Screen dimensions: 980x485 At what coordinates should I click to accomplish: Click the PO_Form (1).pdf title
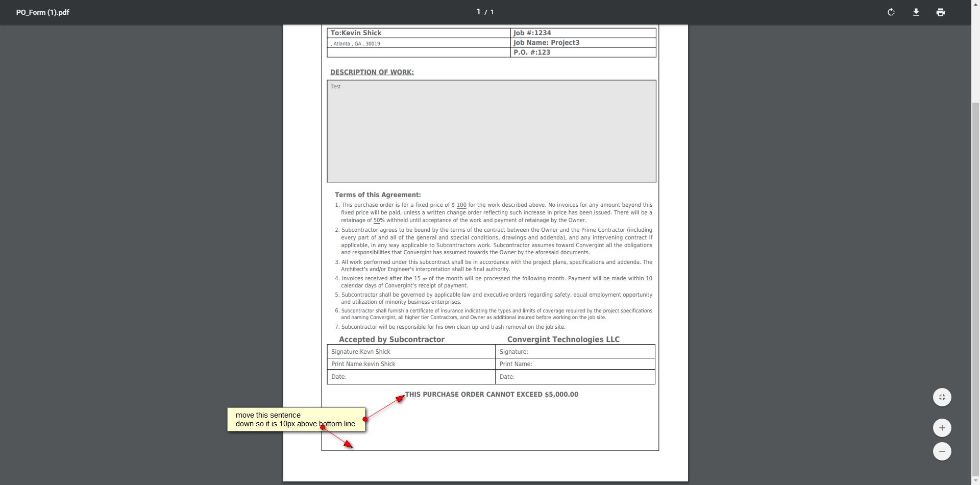tap(43, 12)
